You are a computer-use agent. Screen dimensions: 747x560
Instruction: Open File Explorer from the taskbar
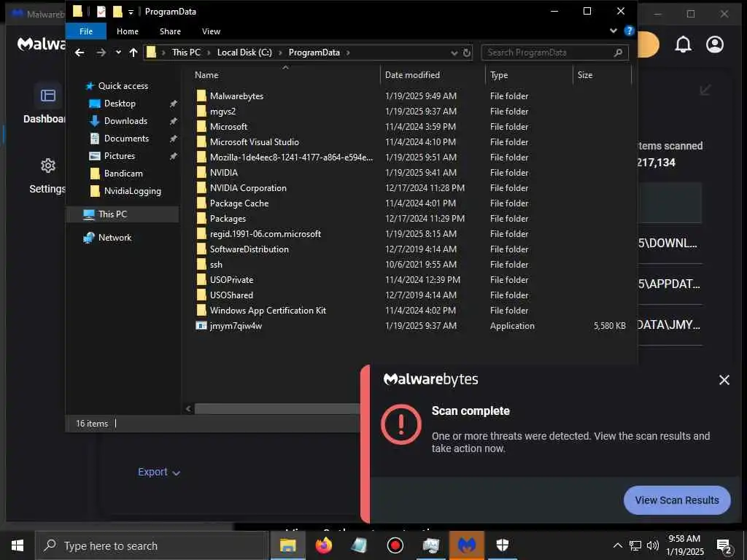click(287, 545)
